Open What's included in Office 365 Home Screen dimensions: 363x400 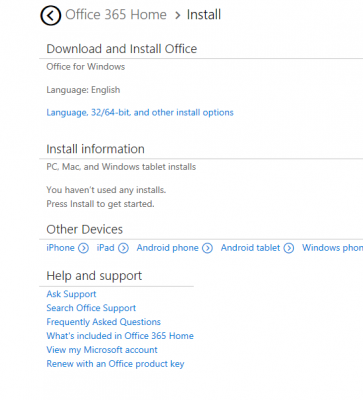coord(120,336)
